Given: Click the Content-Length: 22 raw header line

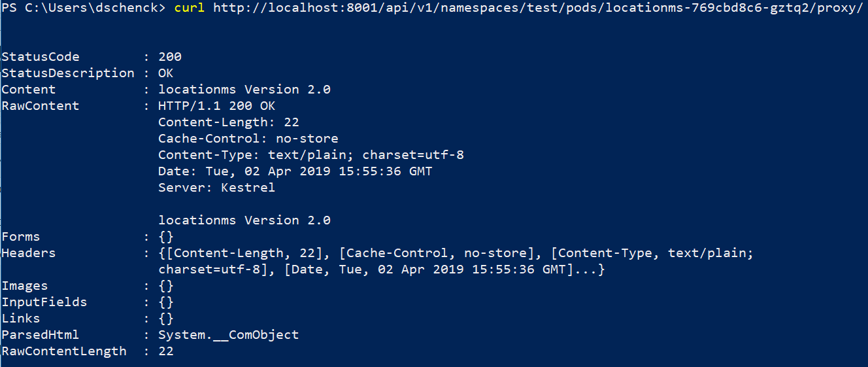Looking at the screenshot, I should click(x=228, y=122).
